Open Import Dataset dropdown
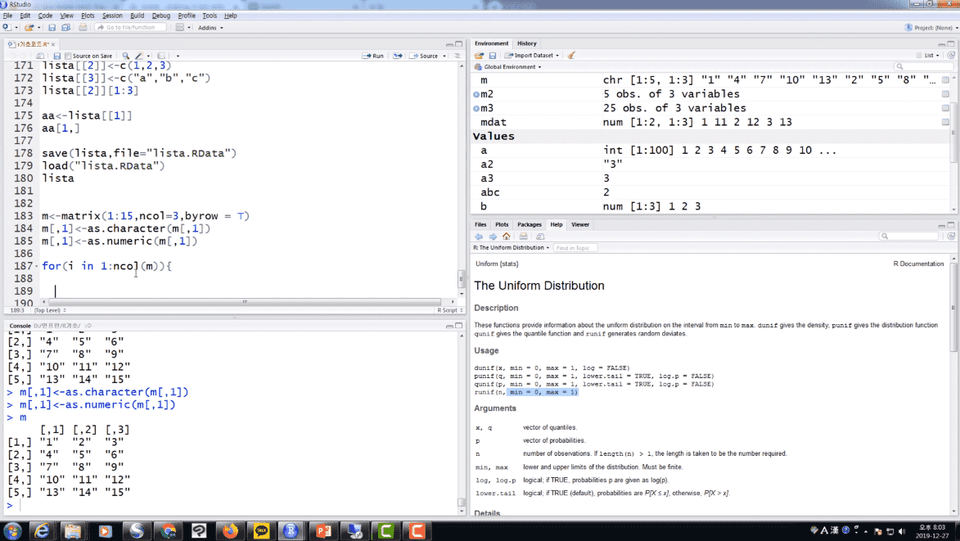The width and height of the screenshot is (960, 541). (531, 55)
